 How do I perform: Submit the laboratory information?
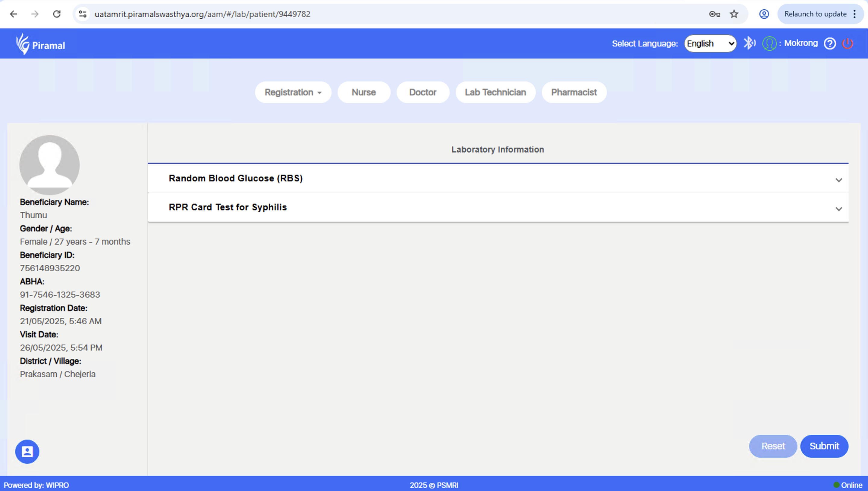[824, 446]
